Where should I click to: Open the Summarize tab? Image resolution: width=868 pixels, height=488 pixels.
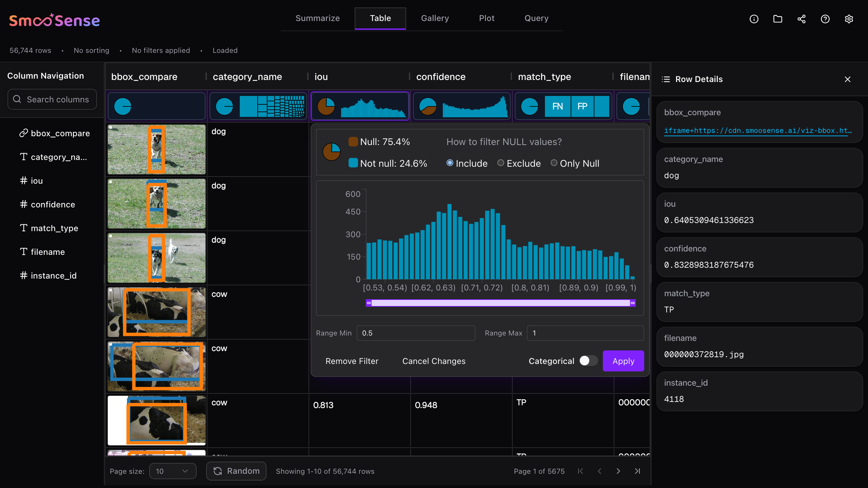[x=317, y=18]
